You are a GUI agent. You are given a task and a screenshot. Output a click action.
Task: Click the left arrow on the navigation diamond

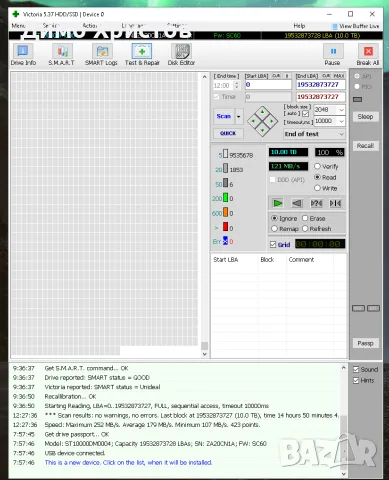pyautogui.click(x=253, y=121)
